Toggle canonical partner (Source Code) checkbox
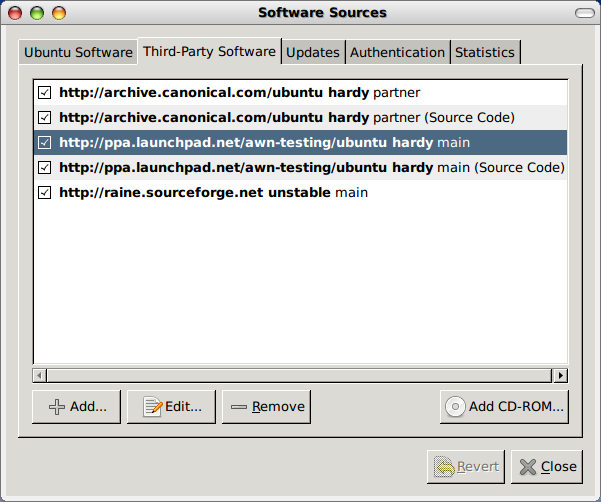This screenshot has width=601, height=502. tap(44, 117)
